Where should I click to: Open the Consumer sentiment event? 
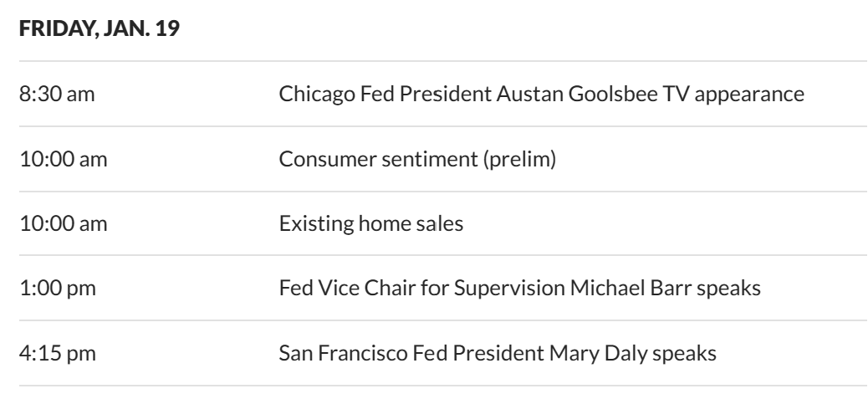click(417, 159)
